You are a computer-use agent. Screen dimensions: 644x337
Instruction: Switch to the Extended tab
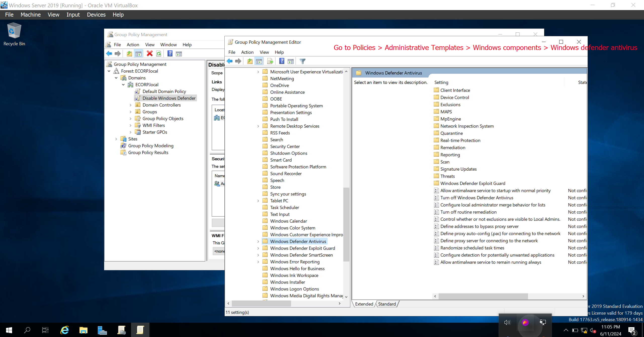pos(364,304)
